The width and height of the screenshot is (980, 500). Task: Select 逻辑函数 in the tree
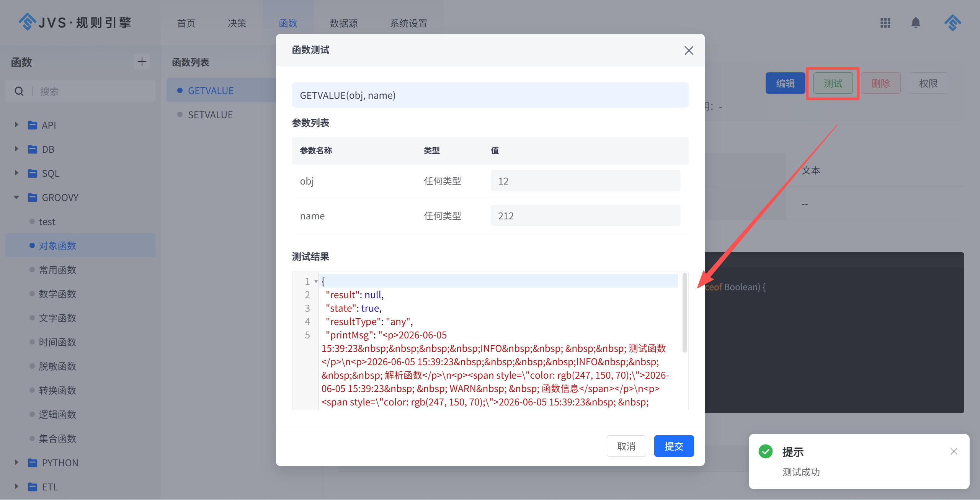tap(57, 414)
